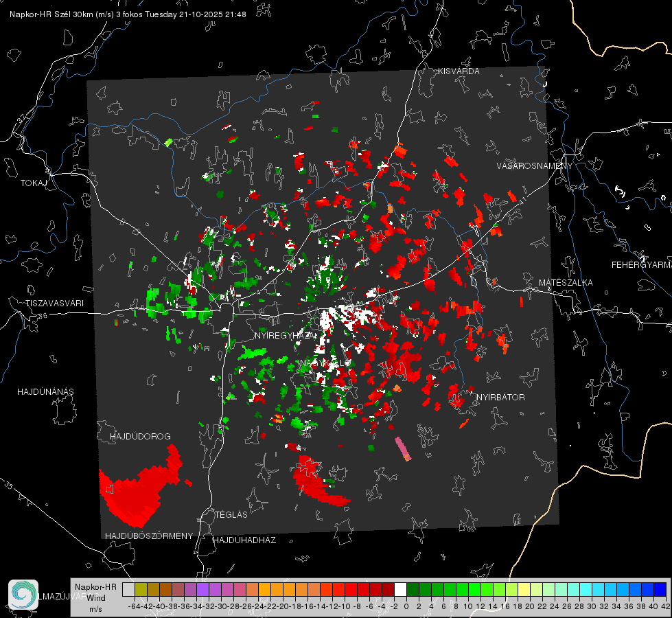Click the TOKAJ city label
Image resolution: width=672 pixels, height=618 pixels.
click(33, 183)
